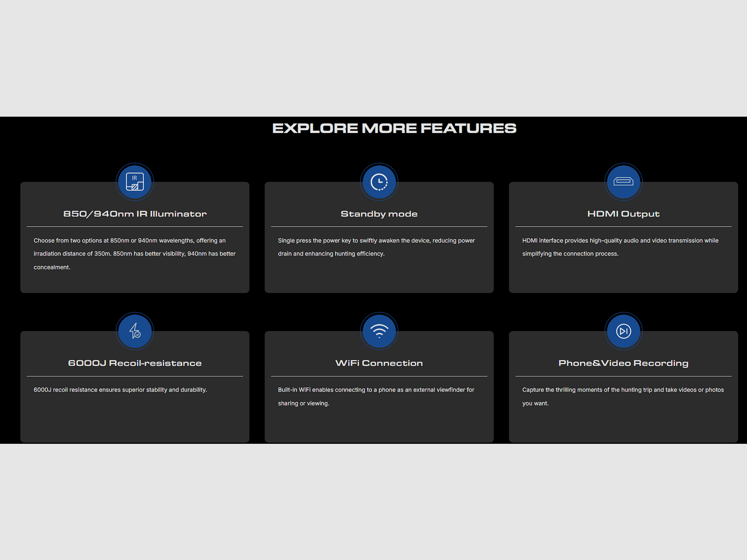Click the Standby mode clock icon
747x560 pixels.
click(379, 182)
